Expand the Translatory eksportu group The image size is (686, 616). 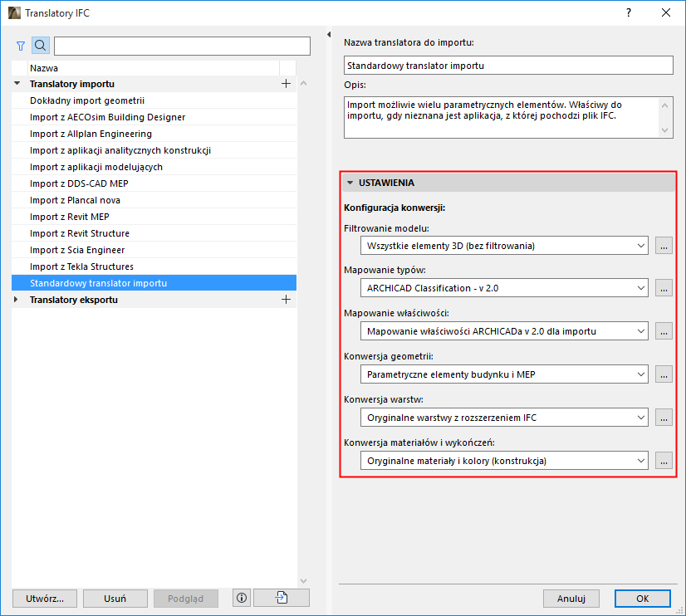pyautogui.click(x=16, y=300)
